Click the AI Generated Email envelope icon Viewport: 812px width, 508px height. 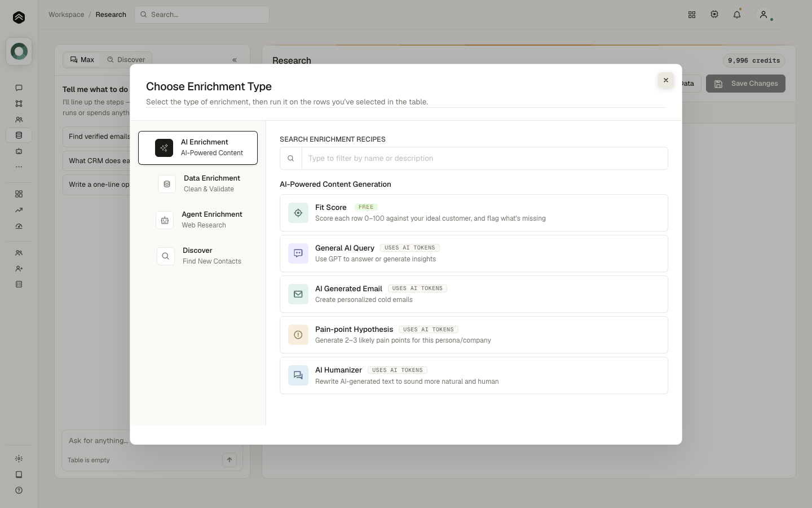pyautogui.click(x=298, y=294)
